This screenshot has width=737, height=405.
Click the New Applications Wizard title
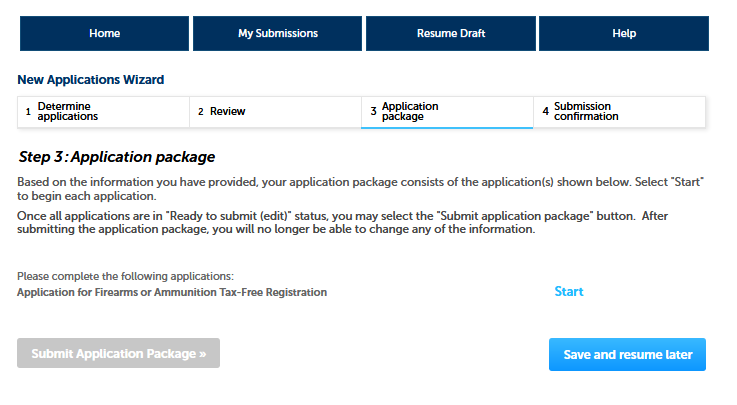click(x=91, y=79)
